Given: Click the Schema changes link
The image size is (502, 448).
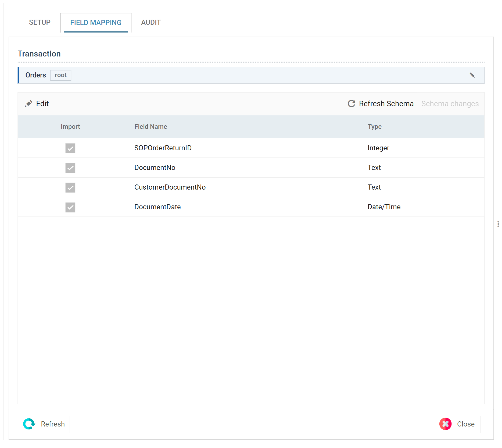Looking at the screenshot, I should pyautogui.click(x=450, y=104).
